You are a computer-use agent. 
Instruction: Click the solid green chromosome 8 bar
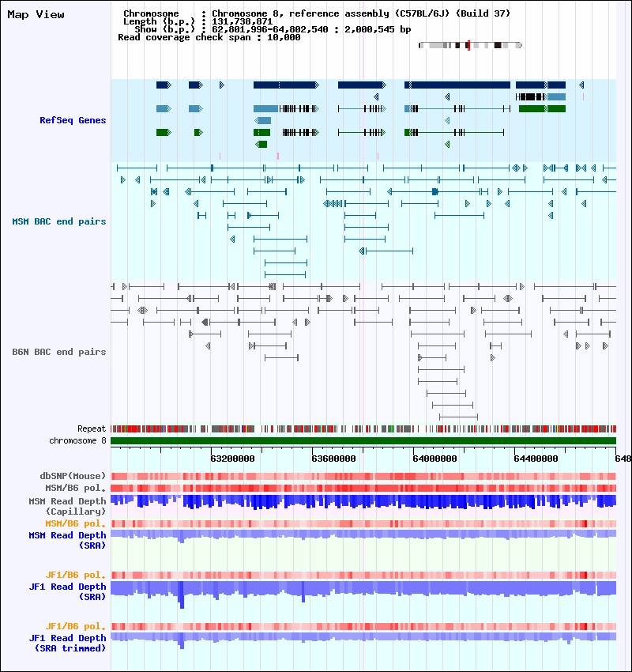click(363, 441)
